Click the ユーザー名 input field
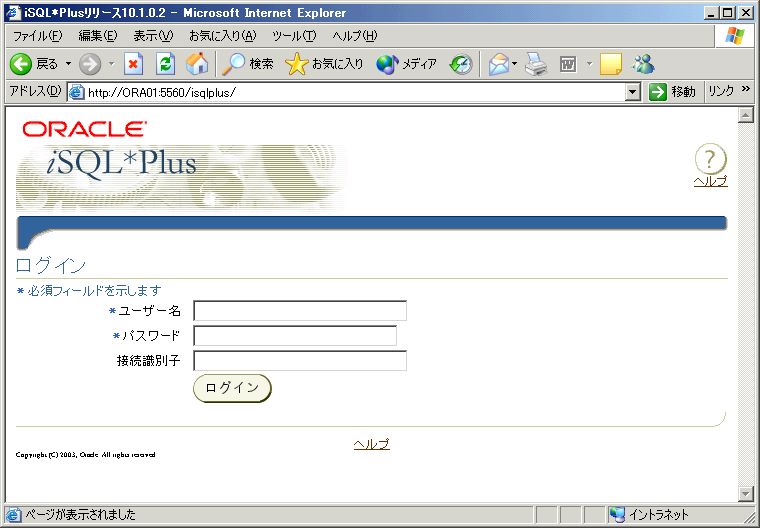760x528 pixels. point(300,311)
